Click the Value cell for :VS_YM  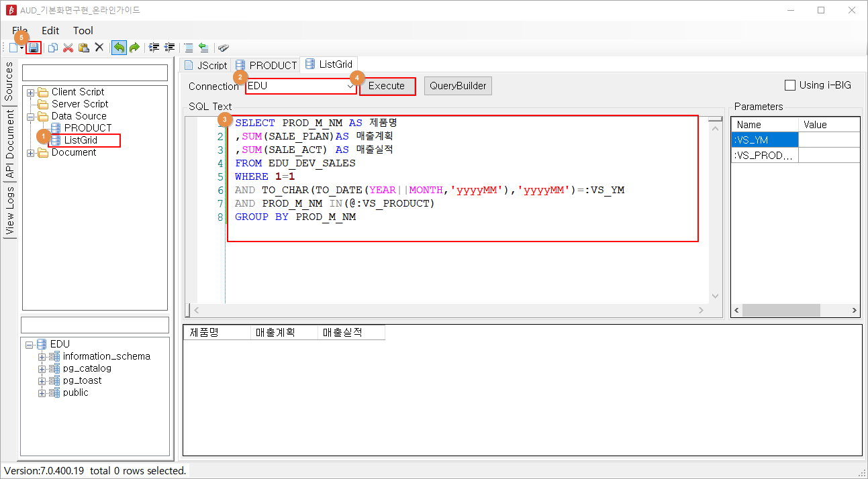point(829,140)
